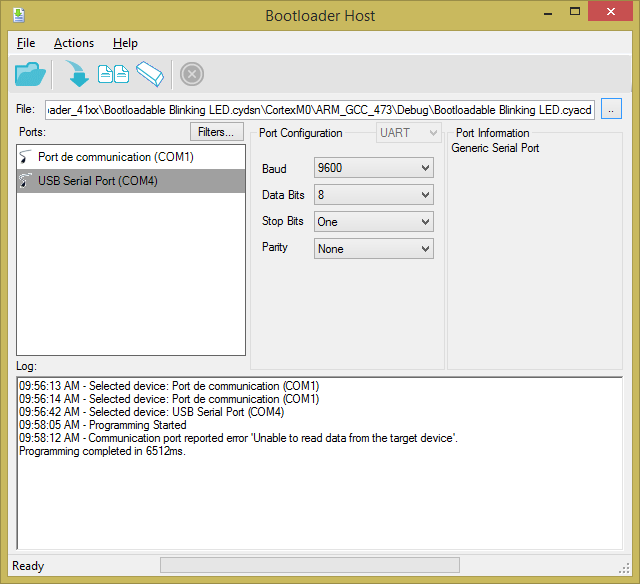Click the Verify documents icon
640x584 pixels.
(x=113, y=74)
